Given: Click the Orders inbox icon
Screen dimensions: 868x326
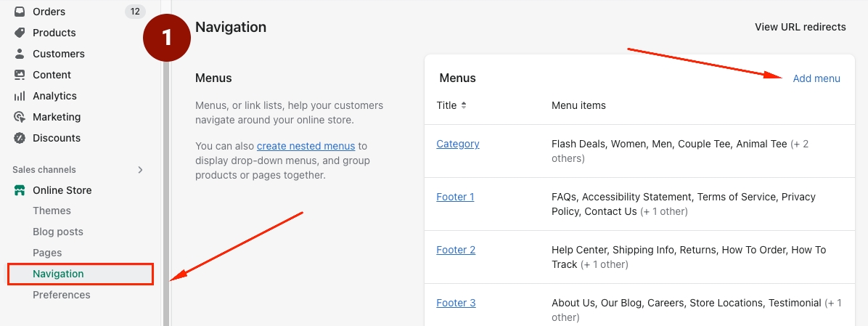Looking at the screenshot, I should [x=20, y=12].
